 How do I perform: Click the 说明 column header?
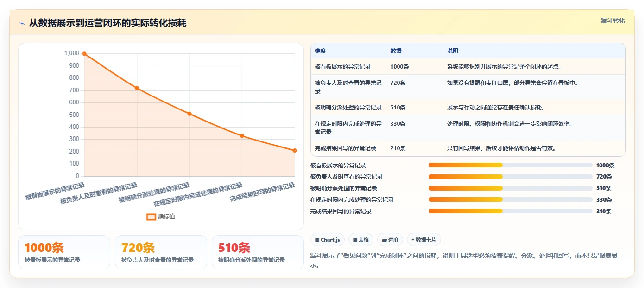click(453, 51)
